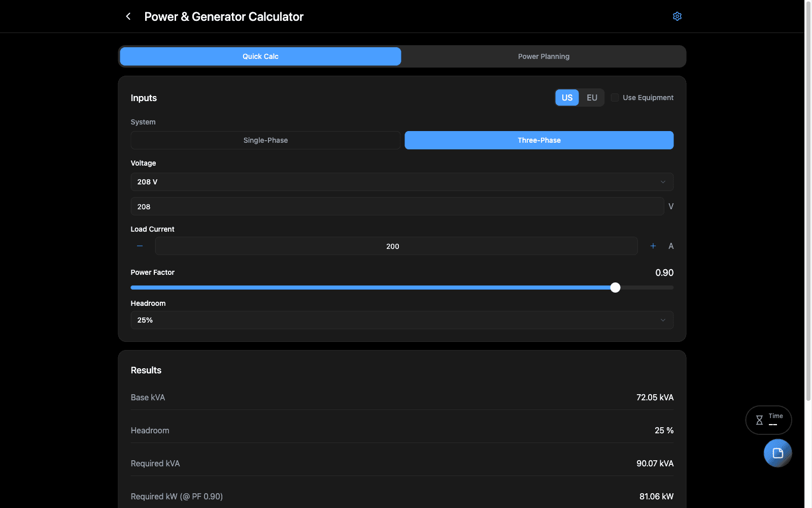Choose Three-Phase system

(x=539, y=140)
